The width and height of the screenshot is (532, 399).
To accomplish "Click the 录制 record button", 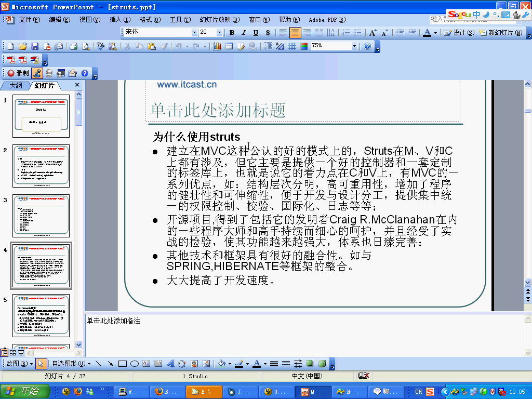I will click(x=18, y=73).
